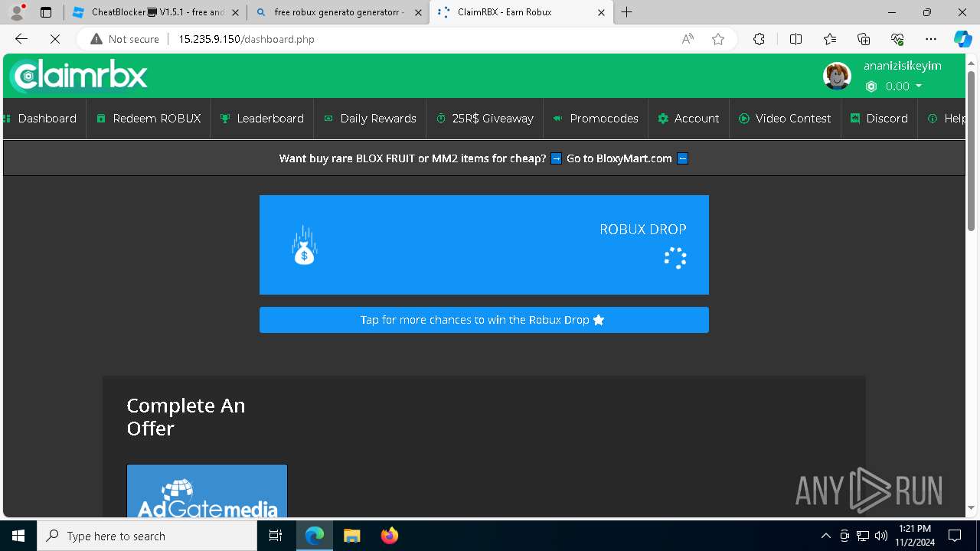This screenshot has height=551, width=980.
Task: Go to the Leaderboard page
Action: click(x=262, y=119)
